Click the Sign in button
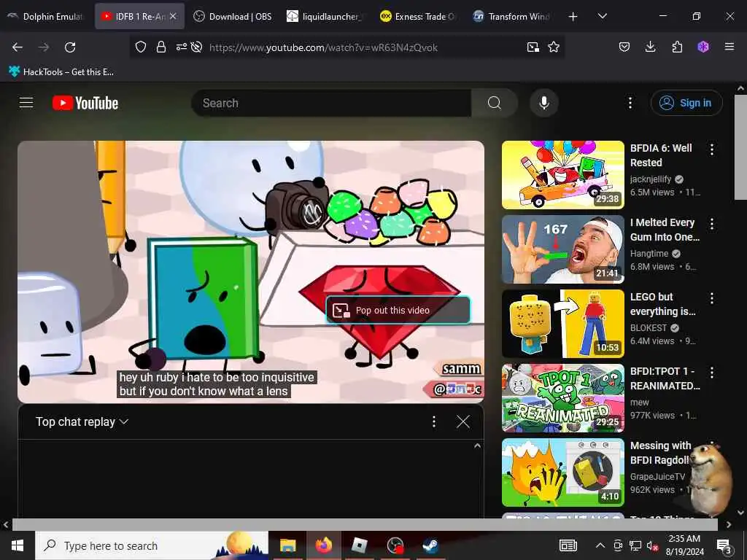Screen dimensions: 747x560 tap(686, 103)
